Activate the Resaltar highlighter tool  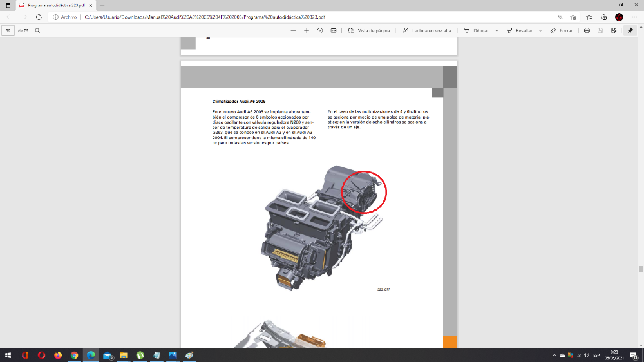520,31
